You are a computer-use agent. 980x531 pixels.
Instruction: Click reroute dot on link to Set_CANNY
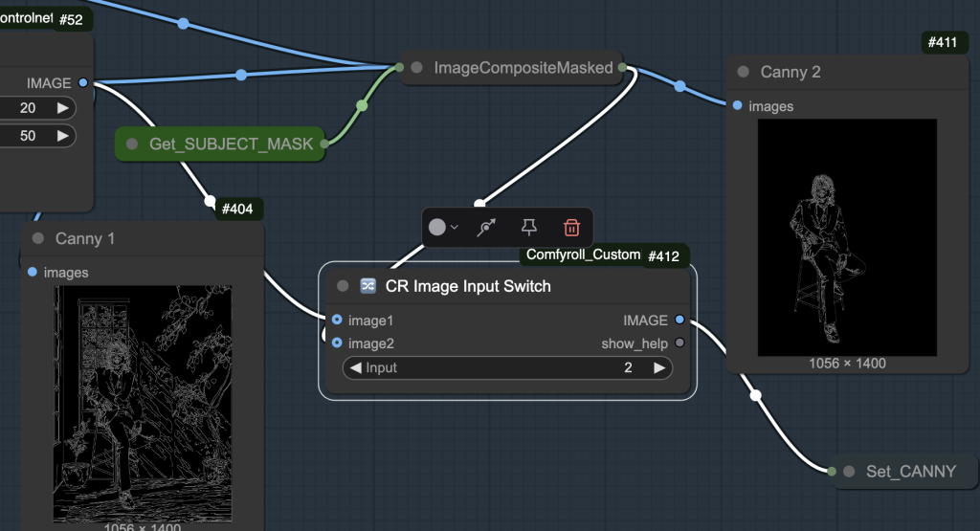point(756,395)
